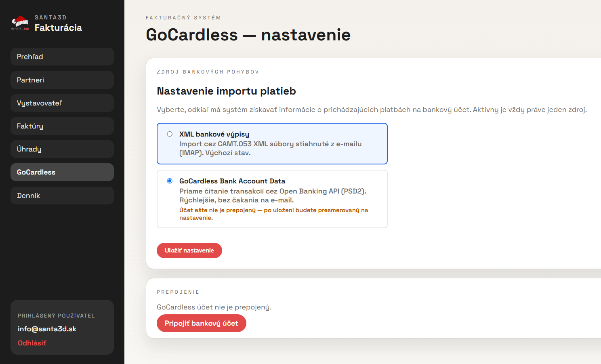Select the XML bankové výpisy radio button
The height and width of the screenshot is (364, 601).
pos(170,134)
